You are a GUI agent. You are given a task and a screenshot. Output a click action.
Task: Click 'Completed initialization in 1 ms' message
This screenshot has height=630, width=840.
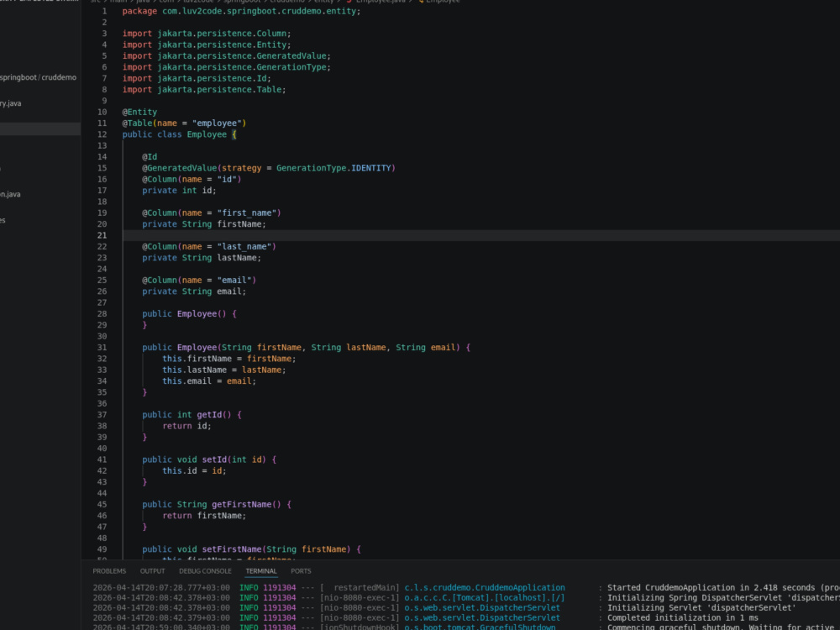(x=683, y=617)
